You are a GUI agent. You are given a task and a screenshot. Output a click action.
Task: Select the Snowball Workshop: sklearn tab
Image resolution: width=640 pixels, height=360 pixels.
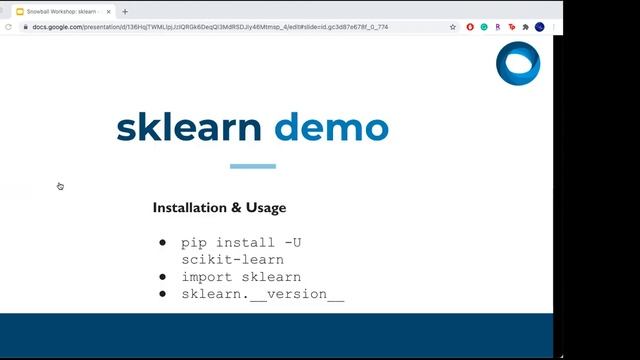coord(63,12)
